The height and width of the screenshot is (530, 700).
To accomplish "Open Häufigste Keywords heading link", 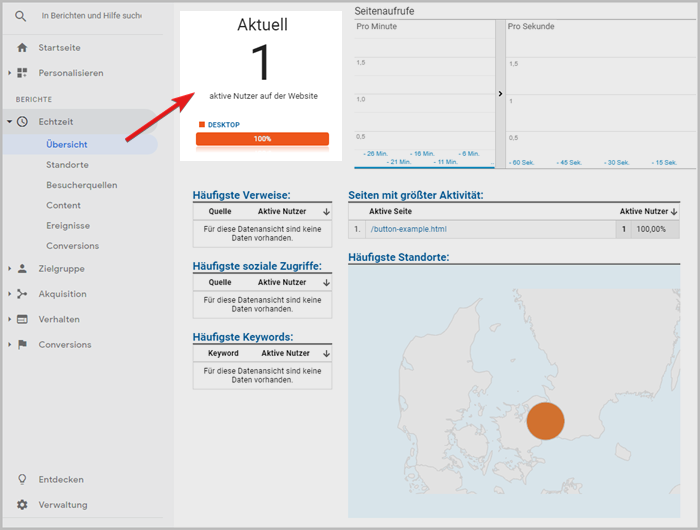I will click(x=243, y=337).
